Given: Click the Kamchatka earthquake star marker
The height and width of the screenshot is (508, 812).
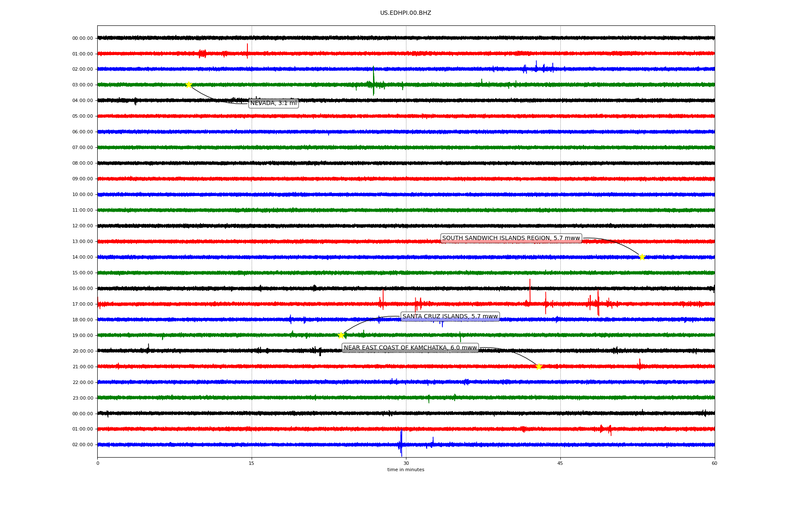Looking at the screenshot, I should tap(538, 367).
